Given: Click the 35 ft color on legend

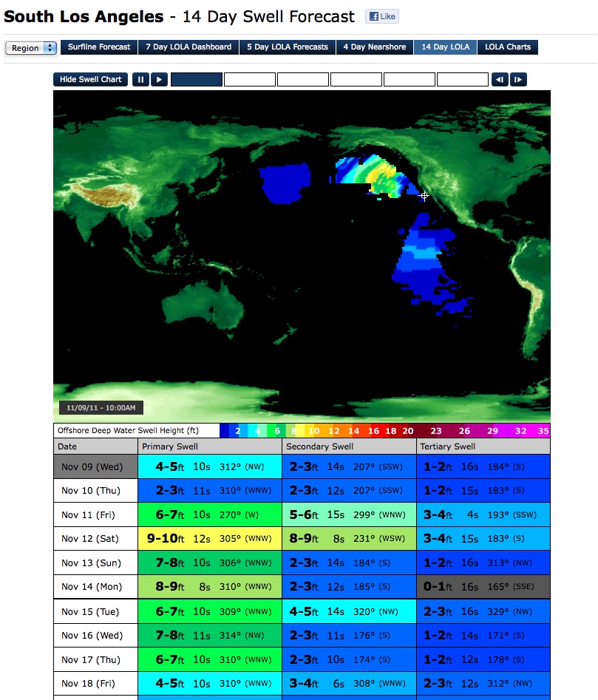Looking at the screenshot, I should tap(543, 431).
